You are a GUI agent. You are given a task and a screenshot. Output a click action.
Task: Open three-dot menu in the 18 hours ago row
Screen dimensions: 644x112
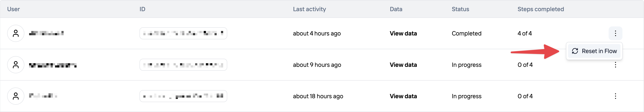(x=615, y=96)
